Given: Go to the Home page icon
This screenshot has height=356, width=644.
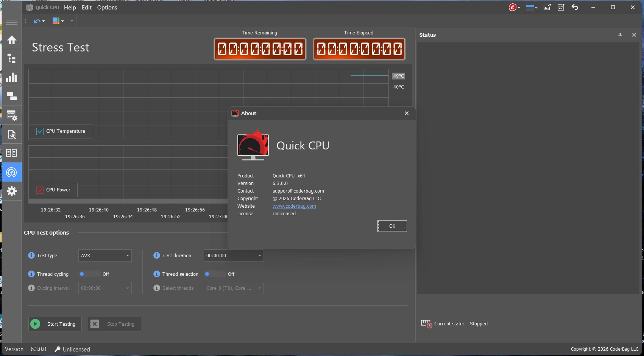Looking at the screenshot, I should (x=12, y=40).
